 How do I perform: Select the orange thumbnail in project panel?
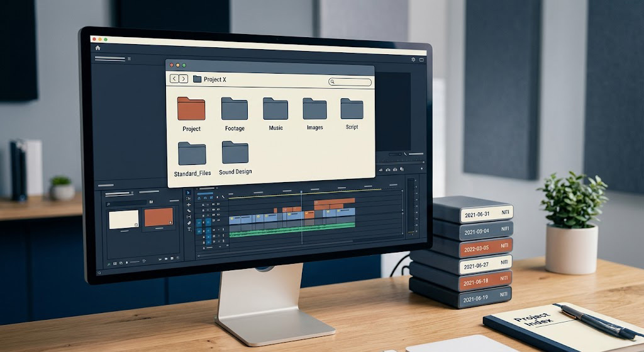(x=158, y=217)
